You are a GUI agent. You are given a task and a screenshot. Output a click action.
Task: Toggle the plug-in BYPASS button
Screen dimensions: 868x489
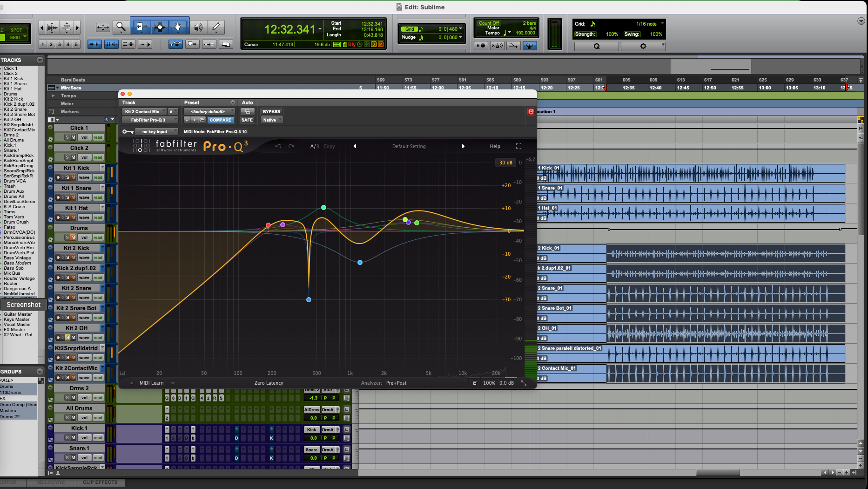point(271,112)
